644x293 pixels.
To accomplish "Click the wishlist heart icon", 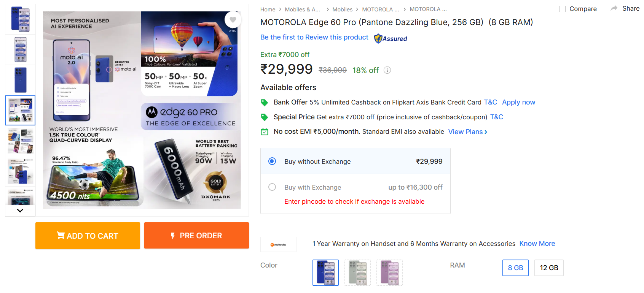I will coord(233,20).
